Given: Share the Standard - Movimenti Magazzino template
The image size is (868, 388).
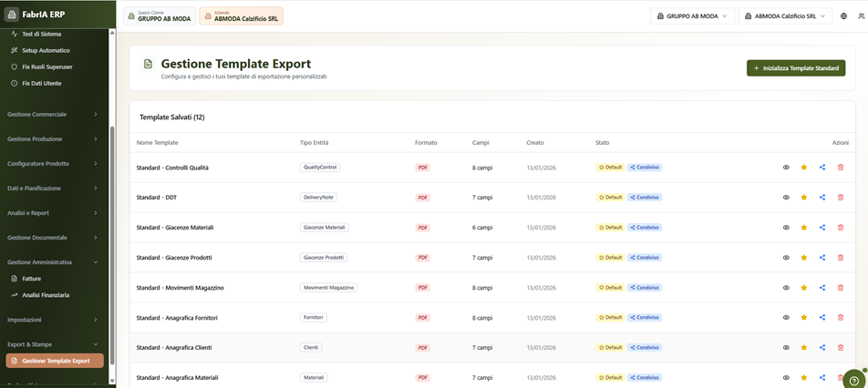Looking at the screenshot, I should 822,288.
